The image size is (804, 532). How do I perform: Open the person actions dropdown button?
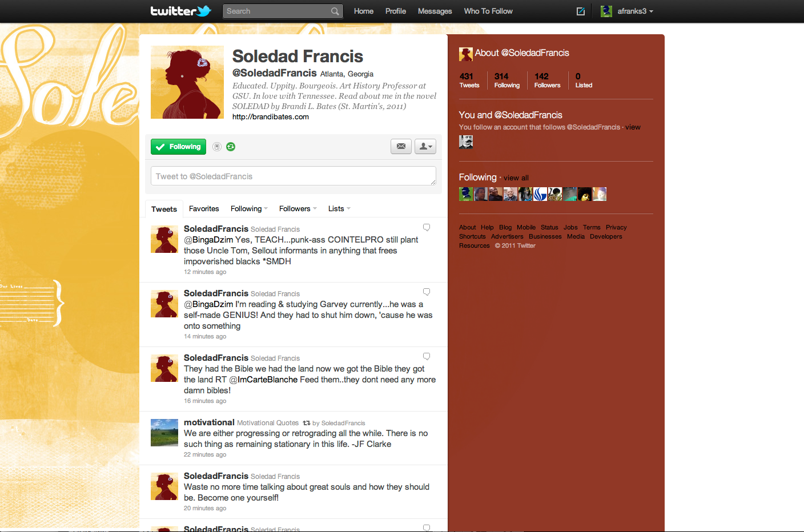tap(425, 147)
